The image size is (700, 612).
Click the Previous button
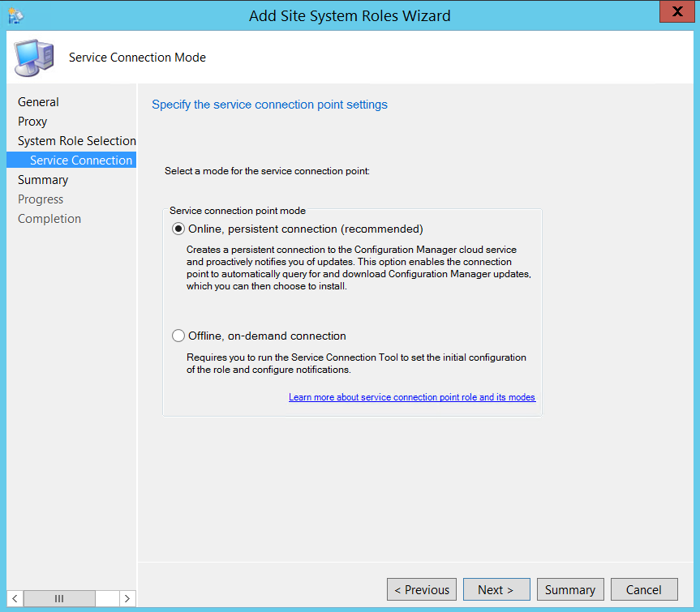421,589
